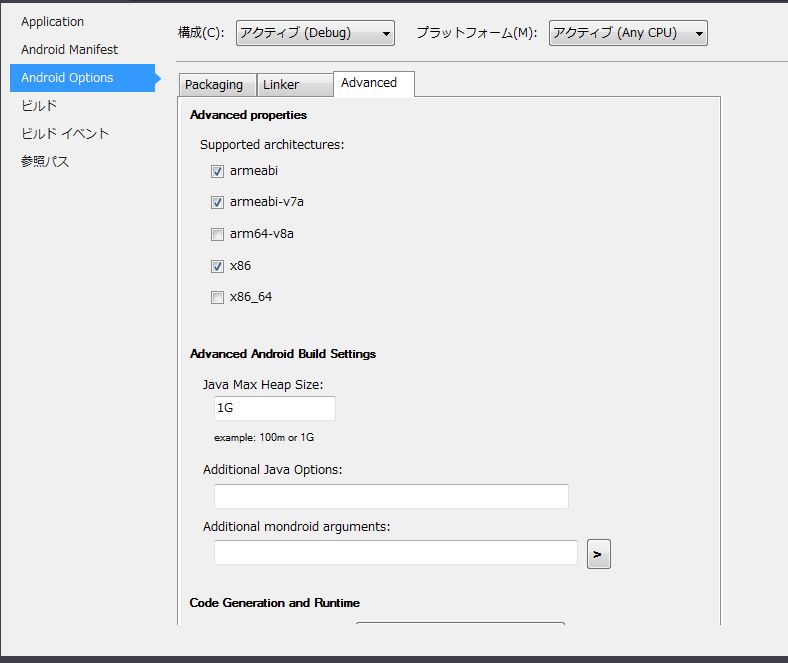Open the ビルド settings page
This screenshot has width=788, height=663.
(x=39, y=106)
